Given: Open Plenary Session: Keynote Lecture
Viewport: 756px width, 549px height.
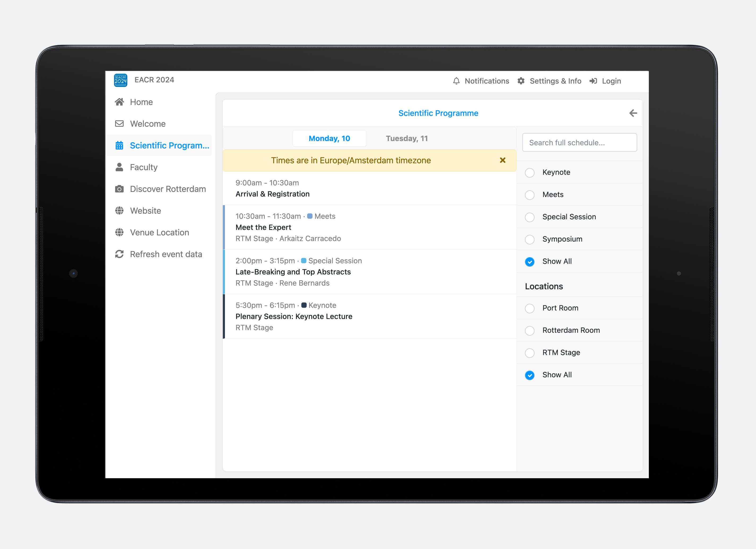Looking at the screenshot, I should [370, 317].
